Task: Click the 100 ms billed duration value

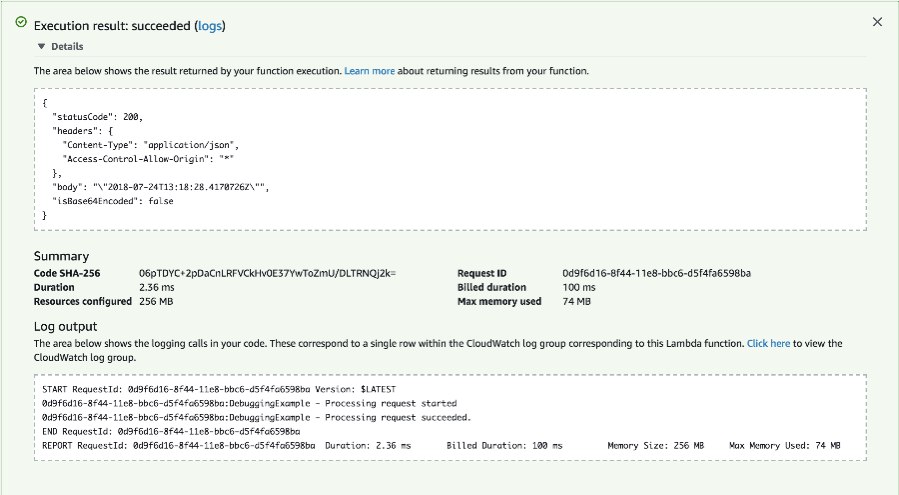Action: 579,287
